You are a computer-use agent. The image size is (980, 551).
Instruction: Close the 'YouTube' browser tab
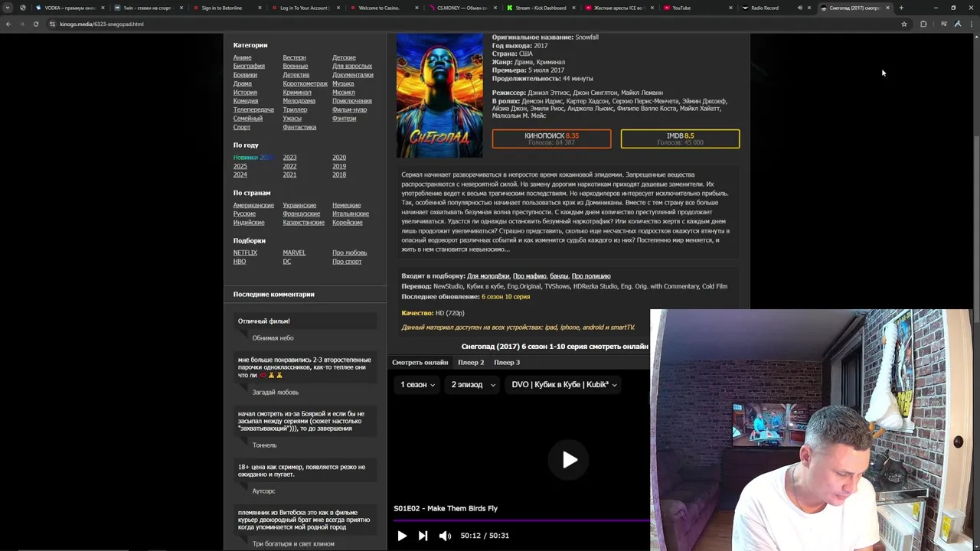pyautogui.click(x=730, y=8)
